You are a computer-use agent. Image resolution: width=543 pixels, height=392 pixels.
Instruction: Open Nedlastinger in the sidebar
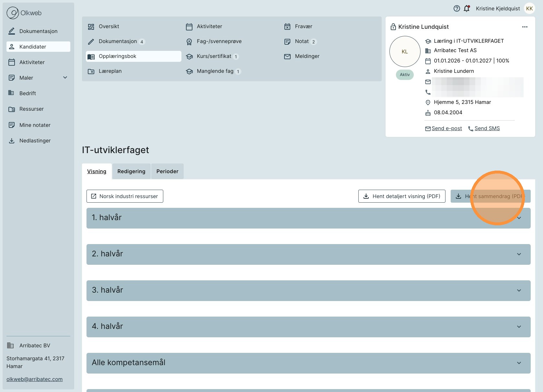[35, 140]
